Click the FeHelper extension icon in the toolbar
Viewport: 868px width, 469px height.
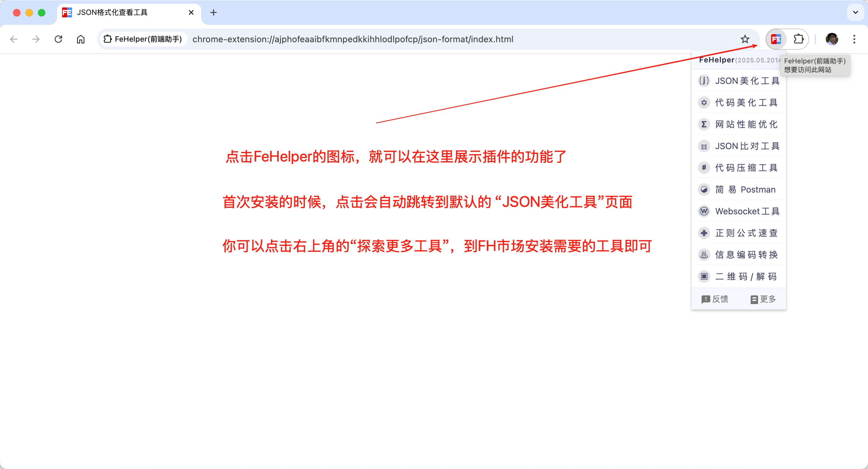click(776, 39)
